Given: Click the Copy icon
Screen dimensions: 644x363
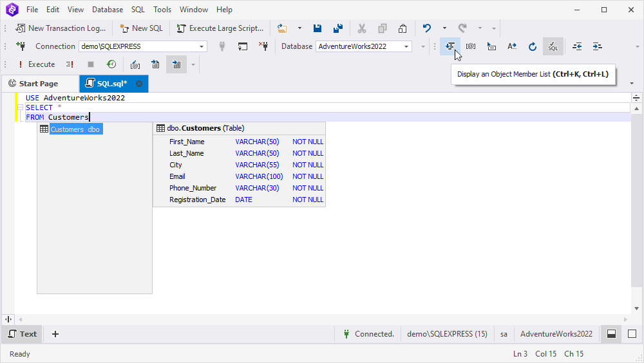Looking at the screenshot, I should point(383,28).
